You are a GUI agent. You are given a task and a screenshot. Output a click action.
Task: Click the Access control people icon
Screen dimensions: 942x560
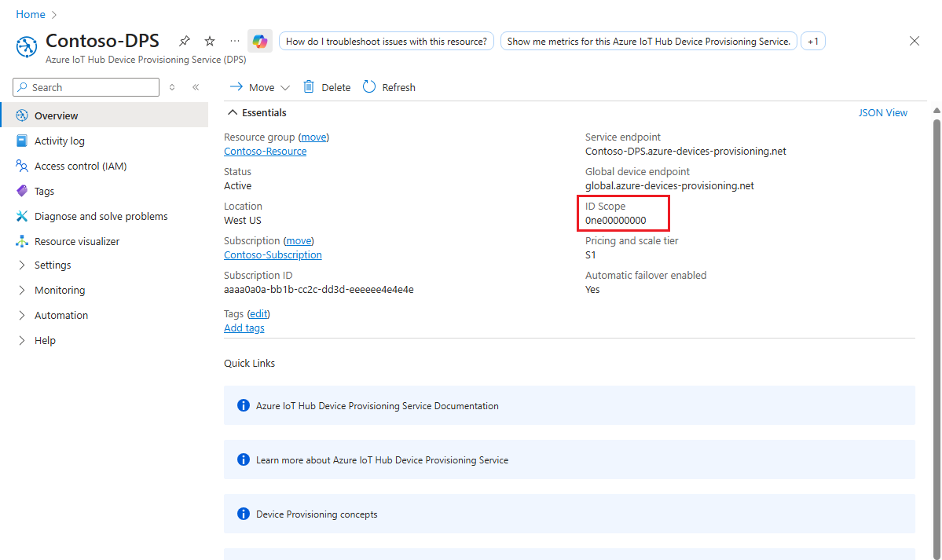(22, 166)
